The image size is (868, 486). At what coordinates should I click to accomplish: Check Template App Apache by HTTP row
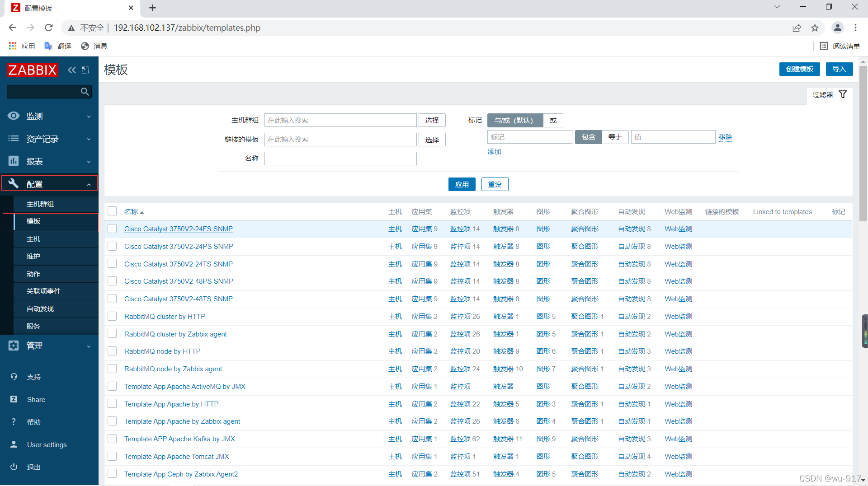click(112, 404)
